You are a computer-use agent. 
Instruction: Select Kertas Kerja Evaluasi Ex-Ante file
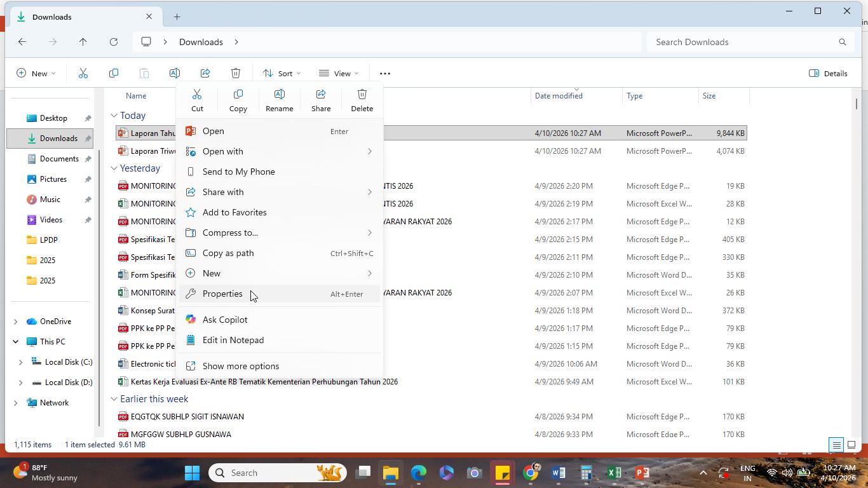tap(264, 382)
